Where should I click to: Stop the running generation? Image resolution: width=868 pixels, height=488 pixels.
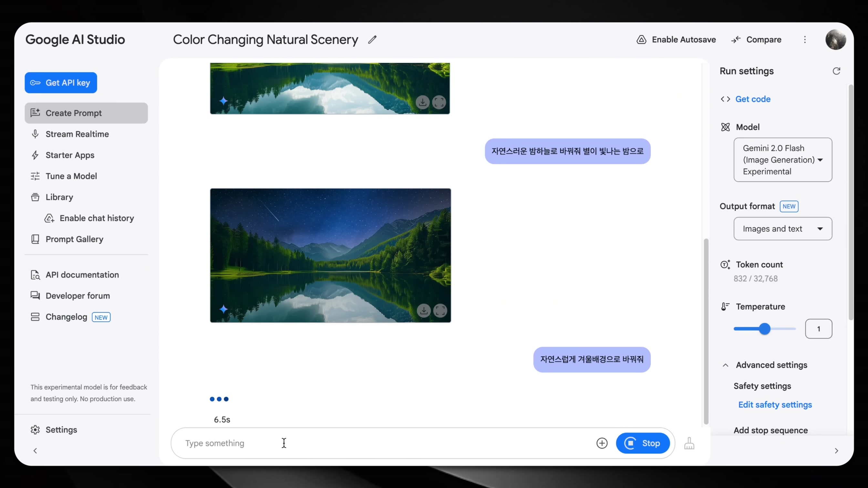[x=643, y=443]
